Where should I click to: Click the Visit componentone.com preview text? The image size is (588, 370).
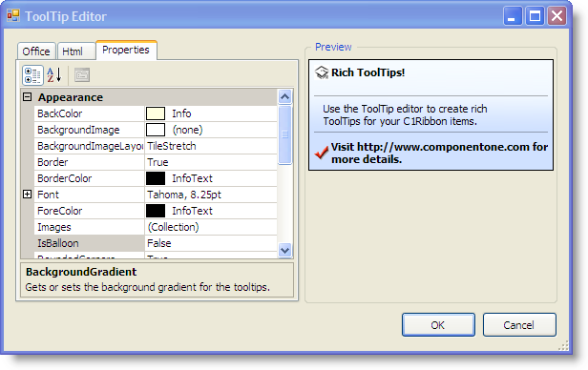(439, 153)
